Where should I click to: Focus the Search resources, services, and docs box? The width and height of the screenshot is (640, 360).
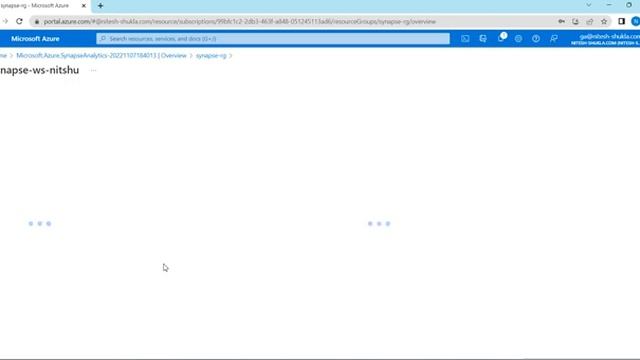(273, 39)
